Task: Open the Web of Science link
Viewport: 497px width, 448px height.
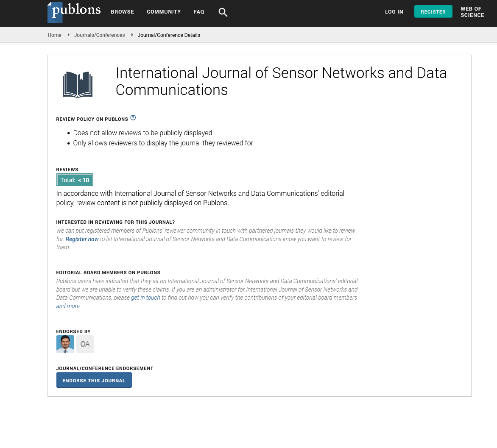Action: click(x=472, y=12)
